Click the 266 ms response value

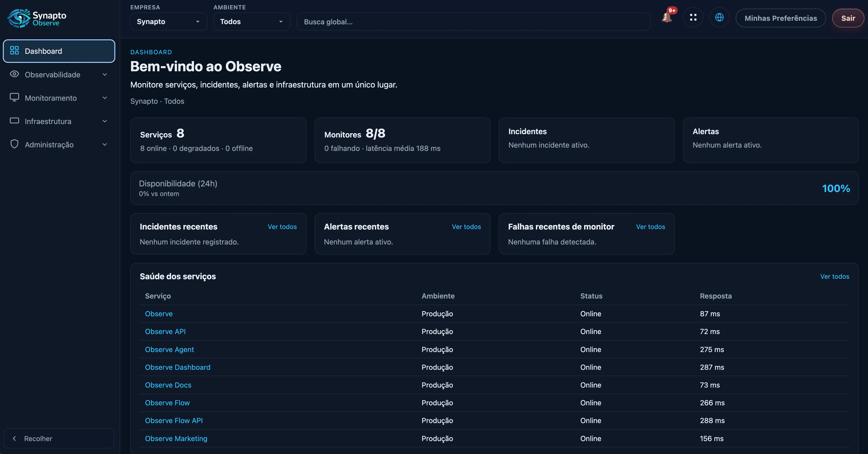(712, 403)
